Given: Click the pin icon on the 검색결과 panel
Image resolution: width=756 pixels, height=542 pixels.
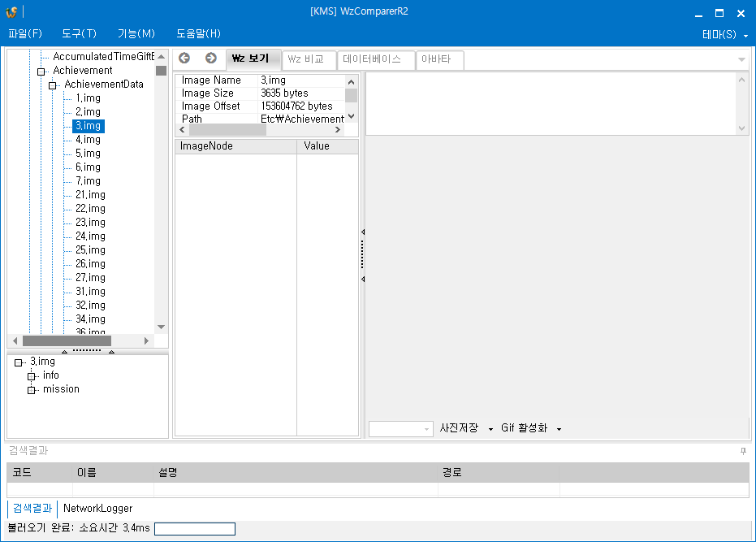Looking at the screenshot, I should [741, 452].
